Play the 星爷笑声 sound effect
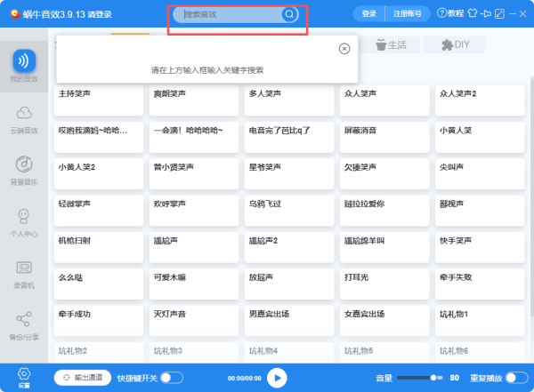The image size is (534, 392). tap(289, 174)
